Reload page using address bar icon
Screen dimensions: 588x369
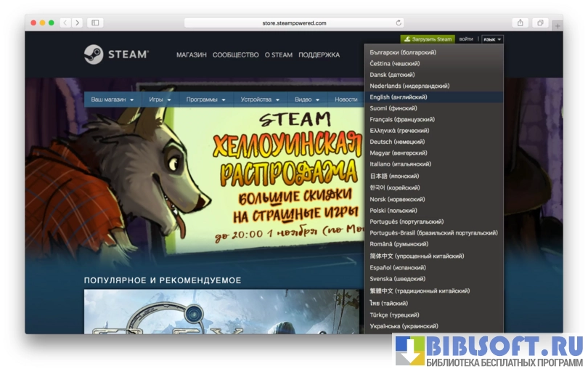tap(399, 23)
